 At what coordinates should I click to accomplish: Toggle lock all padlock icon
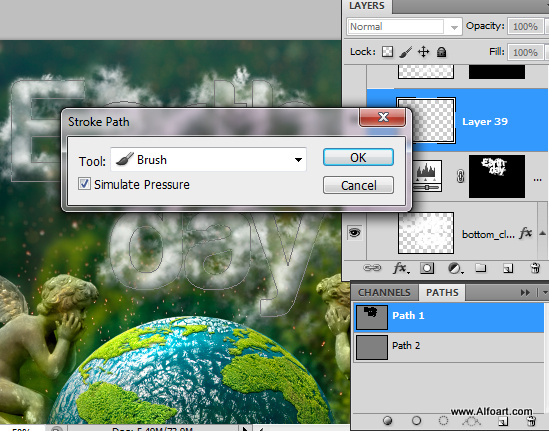(x=442, y=52)
